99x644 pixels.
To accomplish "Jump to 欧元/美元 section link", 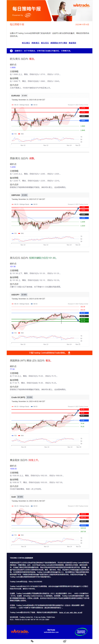I will pyautogui.click(x=26, y=43).
